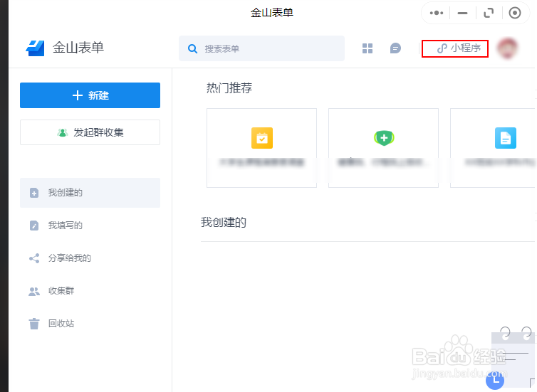Image resolution: width=537 pixels, height=392 pixels.
Task: Click the trash bin icon
Action: click(34, 324)
